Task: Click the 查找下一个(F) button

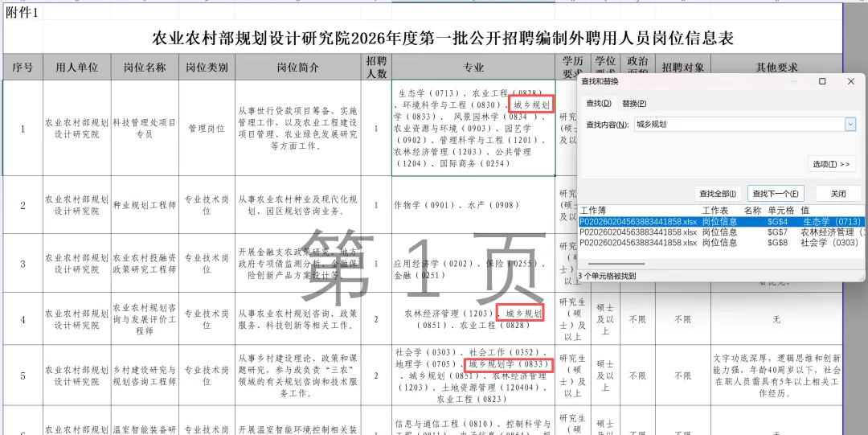Action: coord(776,194)
